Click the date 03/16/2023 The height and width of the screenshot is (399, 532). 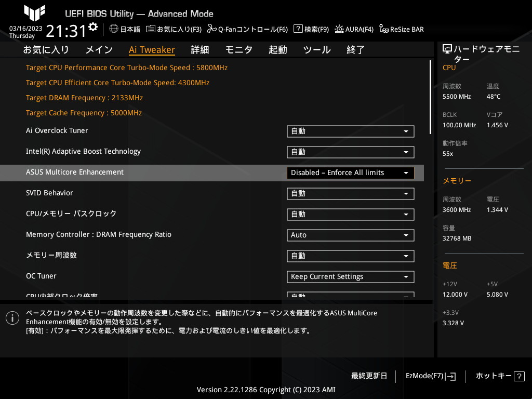tap(26, 29)
